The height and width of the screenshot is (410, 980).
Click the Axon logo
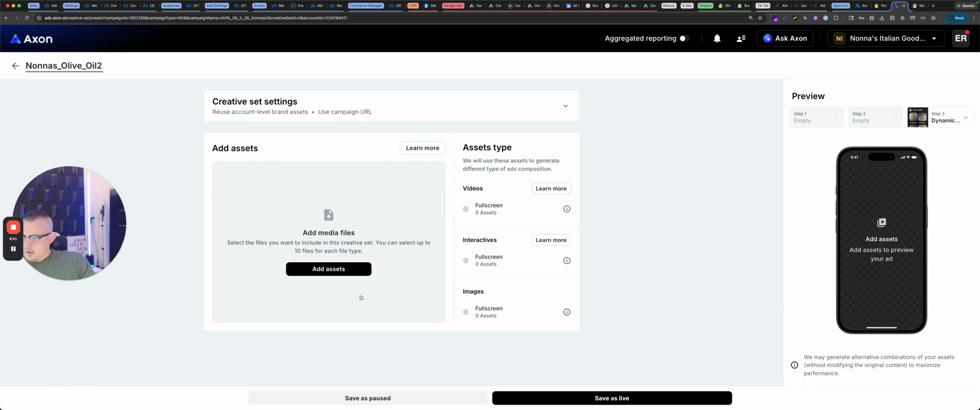tap(32, 39)
